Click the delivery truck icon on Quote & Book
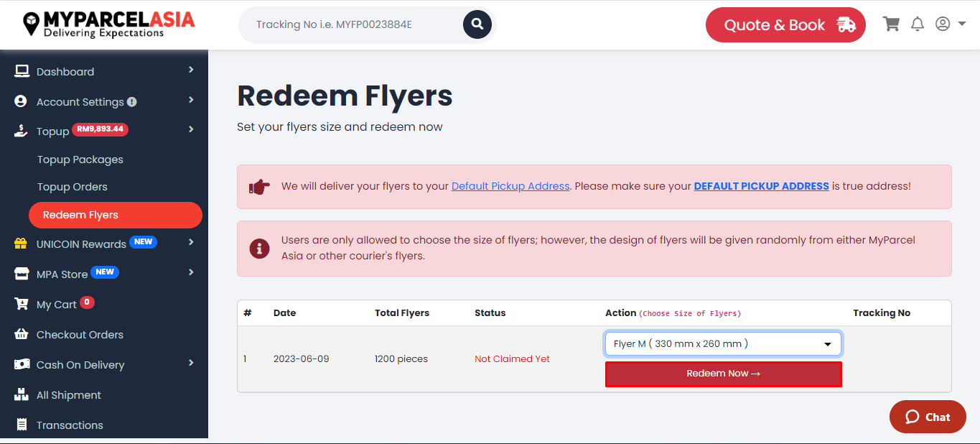Viewport: 980px width, 444px height. pyautogui.click(x=846, y=24)
